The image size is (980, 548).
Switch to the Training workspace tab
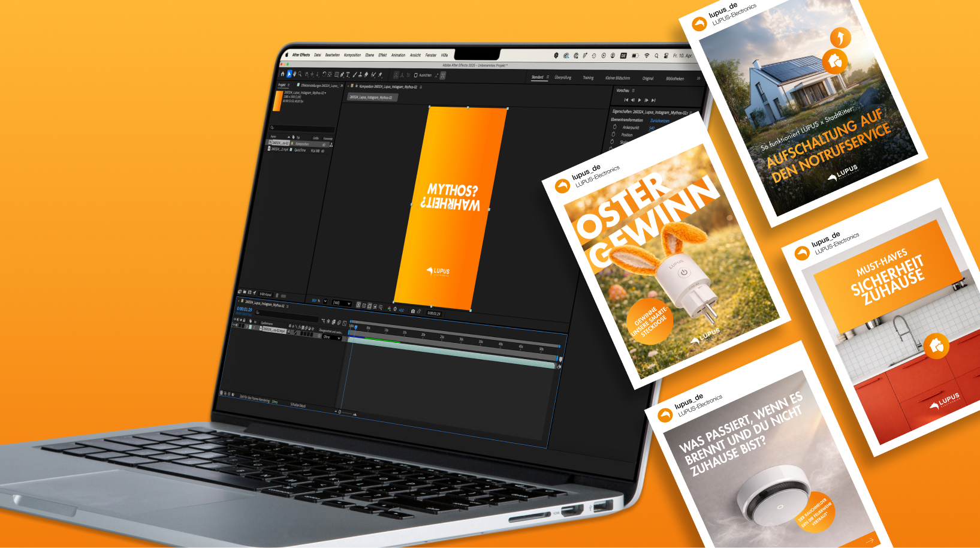tap(588, 78)
